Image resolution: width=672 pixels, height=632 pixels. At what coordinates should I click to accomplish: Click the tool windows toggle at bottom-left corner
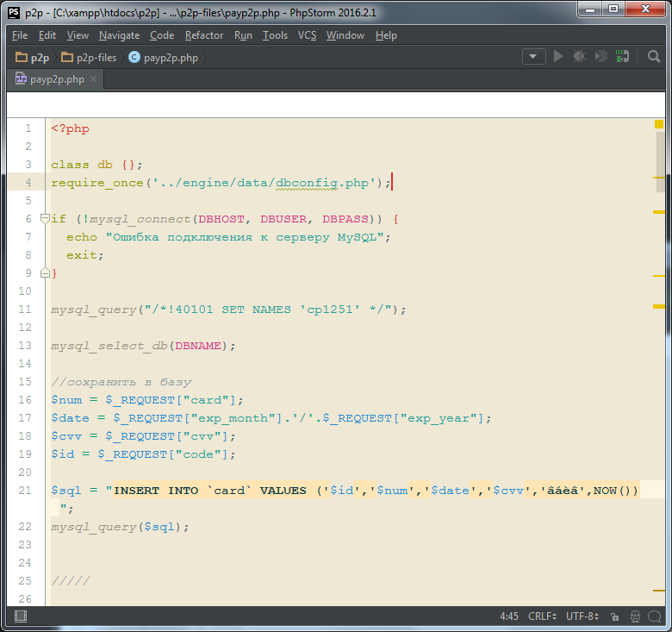pyautogui.click(x=20, y=616)
